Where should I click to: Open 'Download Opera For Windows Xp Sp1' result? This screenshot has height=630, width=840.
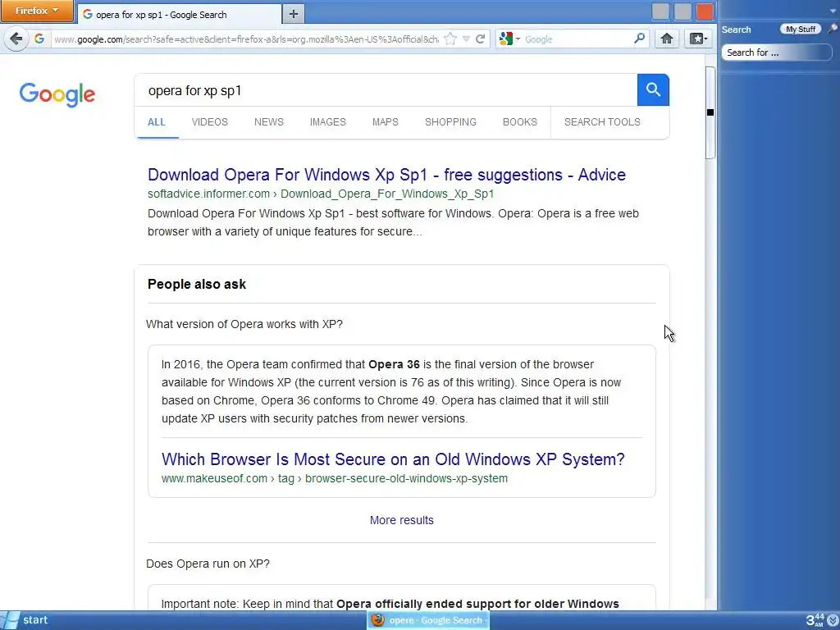click(387, 175)
